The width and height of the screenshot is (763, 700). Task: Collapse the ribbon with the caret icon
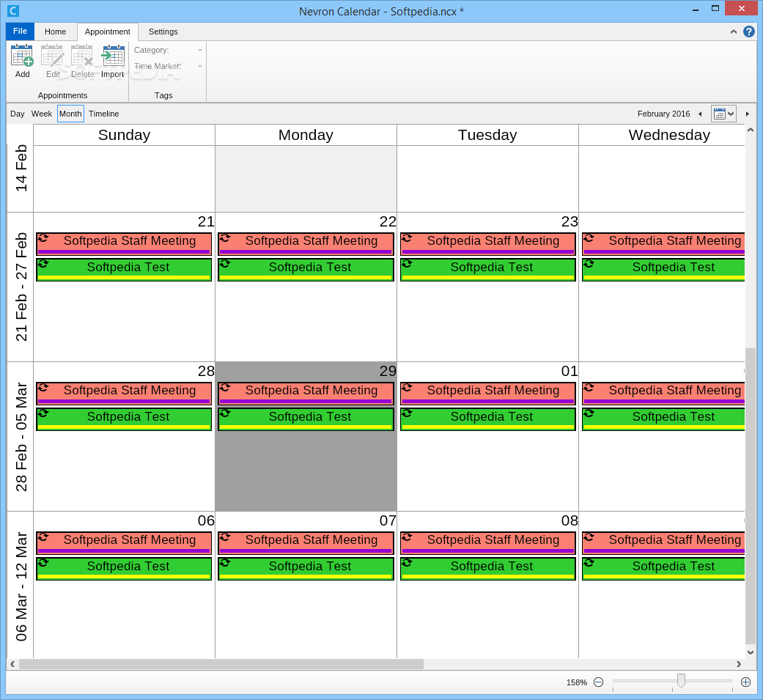(x=734, y=32)
